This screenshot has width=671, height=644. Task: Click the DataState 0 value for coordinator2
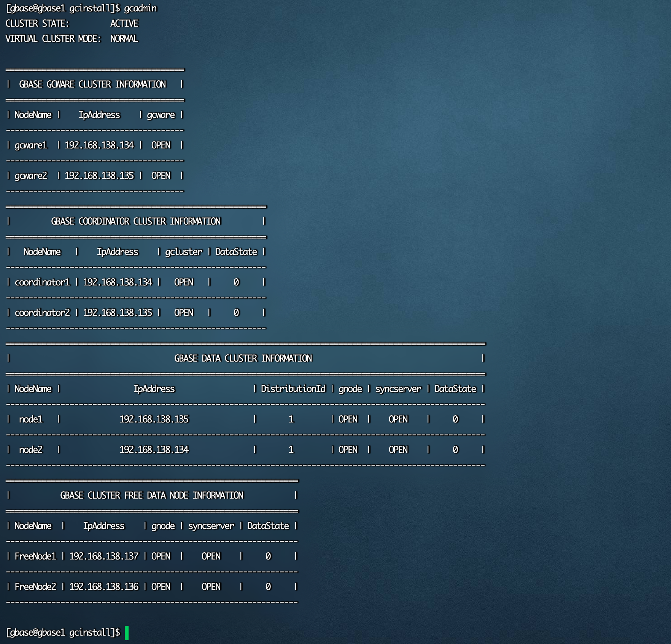pos(236,313)
